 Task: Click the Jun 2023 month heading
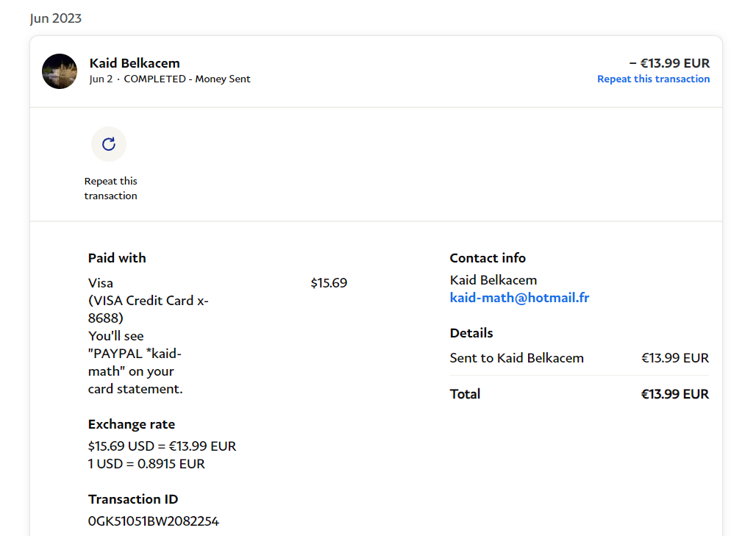point(56,18)
